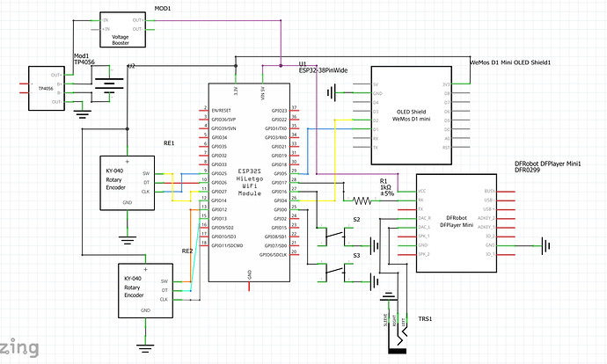Click the GPIO0 pin label on ESP32
This screenshot has height=364, width=607.
click(281, 209)
